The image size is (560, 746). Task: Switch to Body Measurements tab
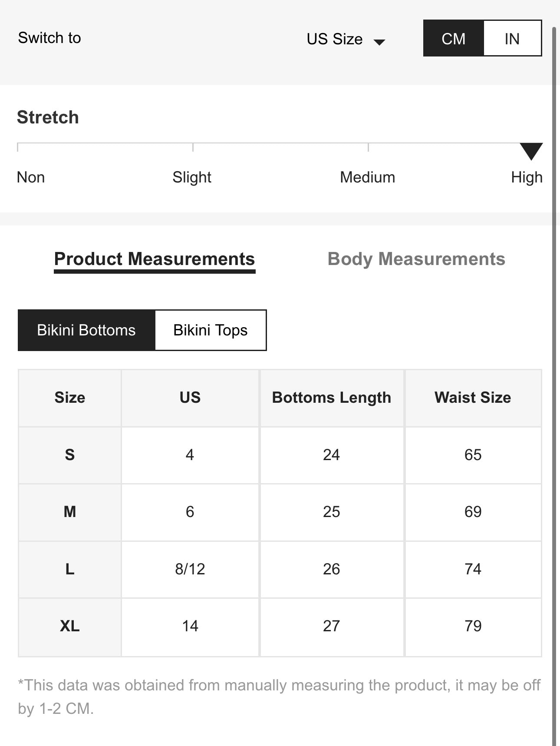[416, 259]
